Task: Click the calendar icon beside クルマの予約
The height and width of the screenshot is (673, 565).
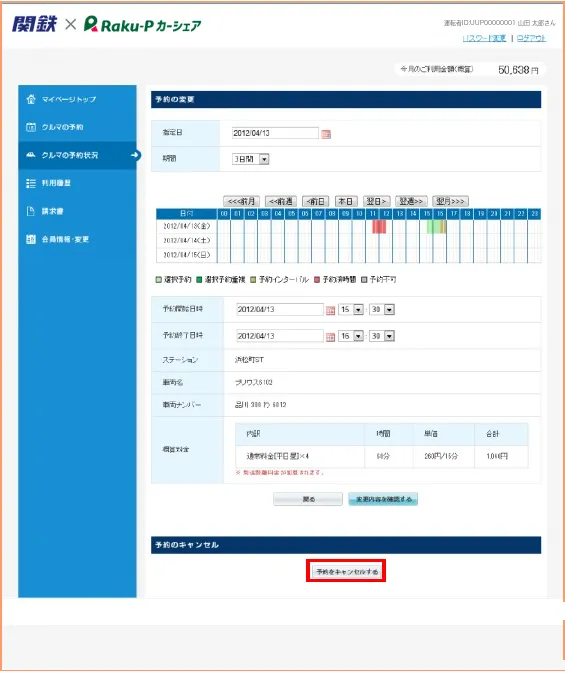Action: 31,127
